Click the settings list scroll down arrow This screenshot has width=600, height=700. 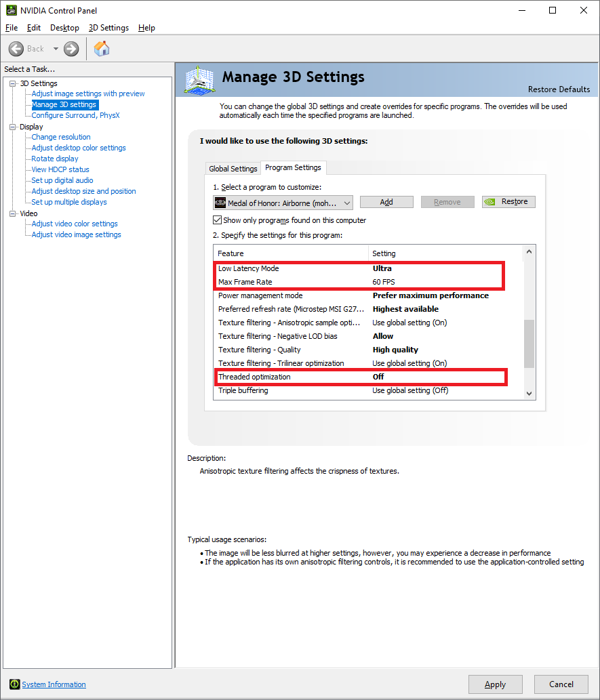pos(529,393)
